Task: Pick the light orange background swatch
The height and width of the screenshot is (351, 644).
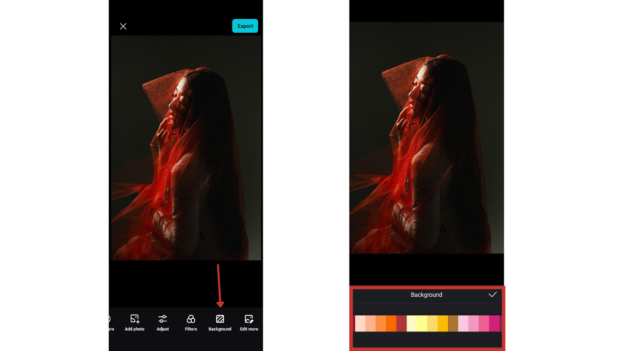Action: point(381,323)
